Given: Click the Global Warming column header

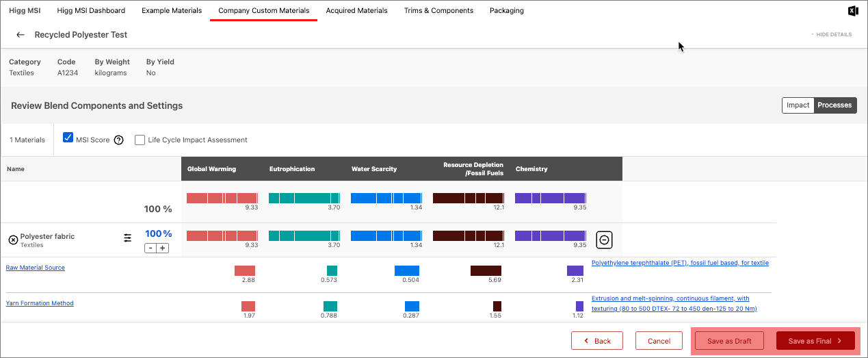Looking at the screenshot, I should click(x=212, y=169).
